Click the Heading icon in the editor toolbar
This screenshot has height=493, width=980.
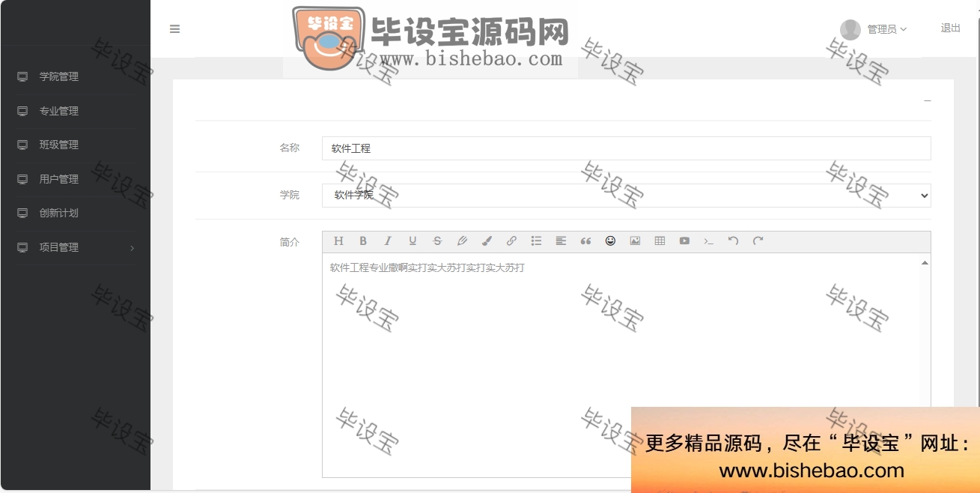point(338,241)
